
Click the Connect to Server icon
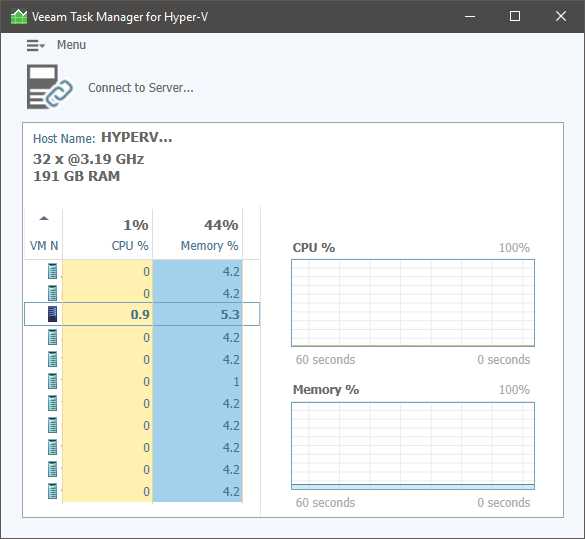tap(50, 87)
